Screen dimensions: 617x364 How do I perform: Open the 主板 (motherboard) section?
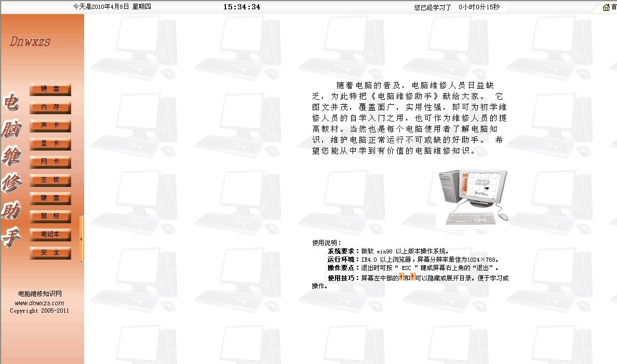click(x=50, y=180)
